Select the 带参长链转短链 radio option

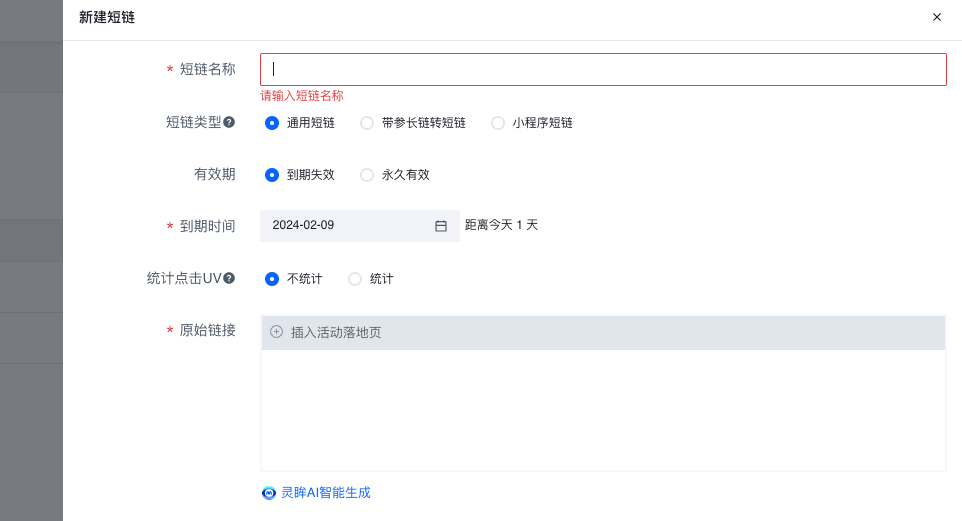(367, 123)
